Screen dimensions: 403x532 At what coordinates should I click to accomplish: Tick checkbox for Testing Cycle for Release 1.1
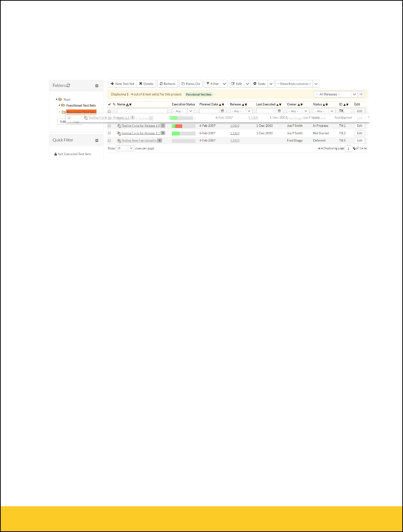pos(109,133)
